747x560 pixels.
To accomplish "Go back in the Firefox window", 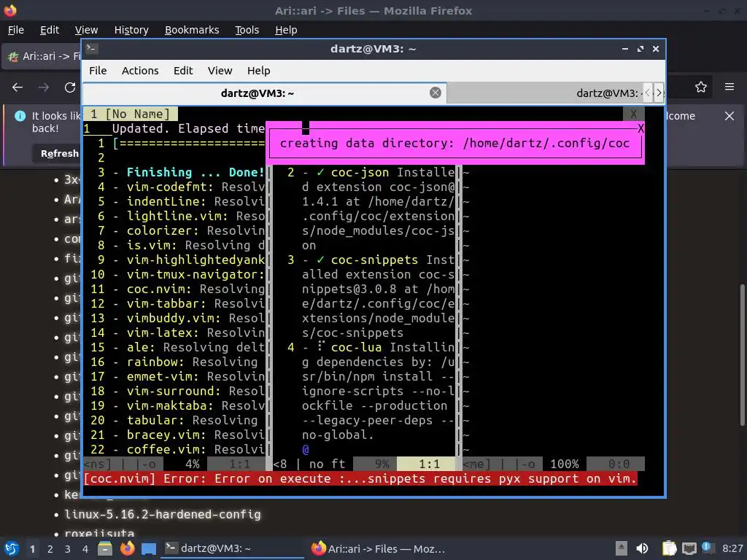I will coord(18,87).
